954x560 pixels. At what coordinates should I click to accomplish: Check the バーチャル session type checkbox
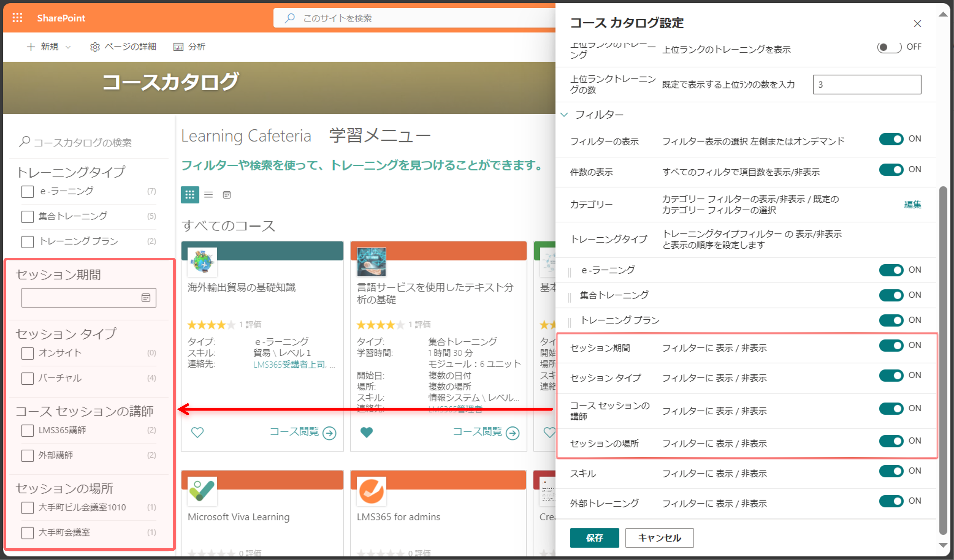pos(28,378)
